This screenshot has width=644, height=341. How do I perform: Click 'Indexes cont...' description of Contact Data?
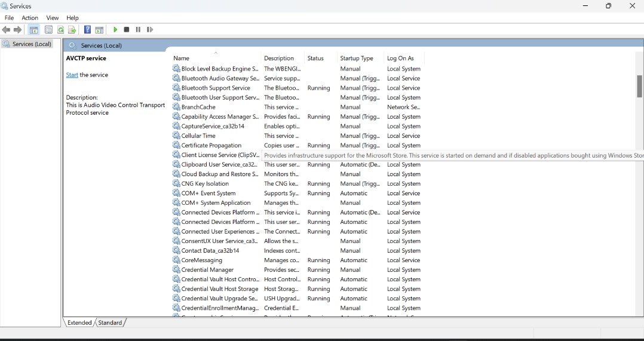[282, 250]
